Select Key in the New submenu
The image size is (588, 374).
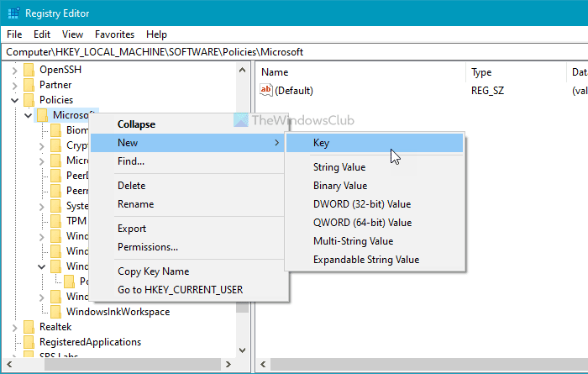(375, 143)
